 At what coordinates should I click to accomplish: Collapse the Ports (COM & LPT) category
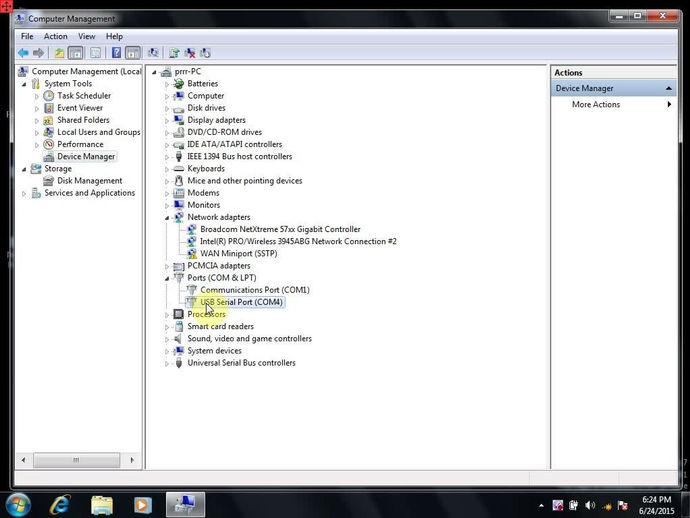[x=167, y=278]
